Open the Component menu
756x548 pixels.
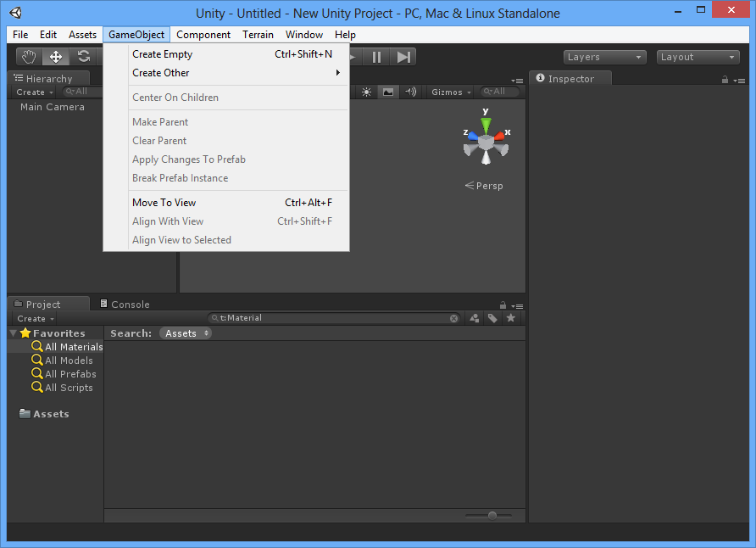pos(203,35)
